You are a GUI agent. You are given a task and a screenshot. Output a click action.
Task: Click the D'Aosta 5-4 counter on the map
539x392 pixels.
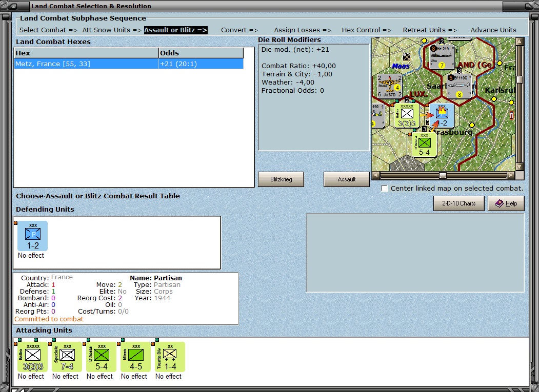click(424, 145)
